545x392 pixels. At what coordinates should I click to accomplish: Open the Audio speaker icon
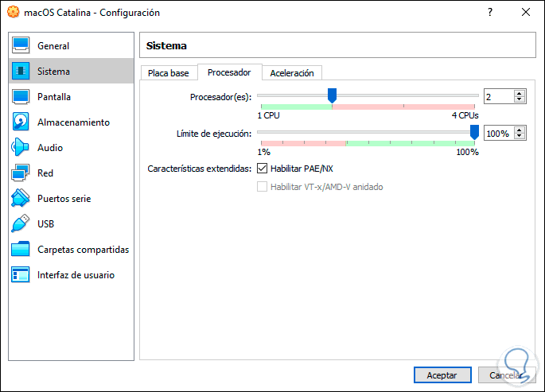point(21,147)
